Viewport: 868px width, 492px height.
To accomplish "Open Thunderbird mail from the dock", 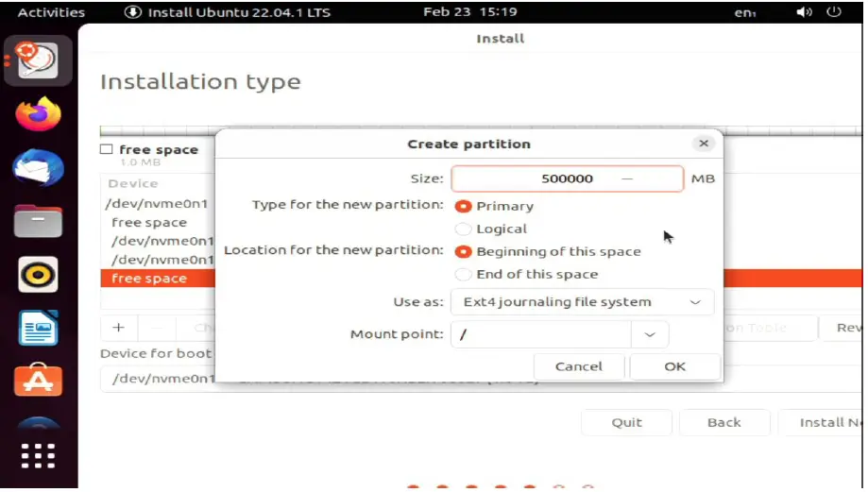I will (x=38, y=168).
